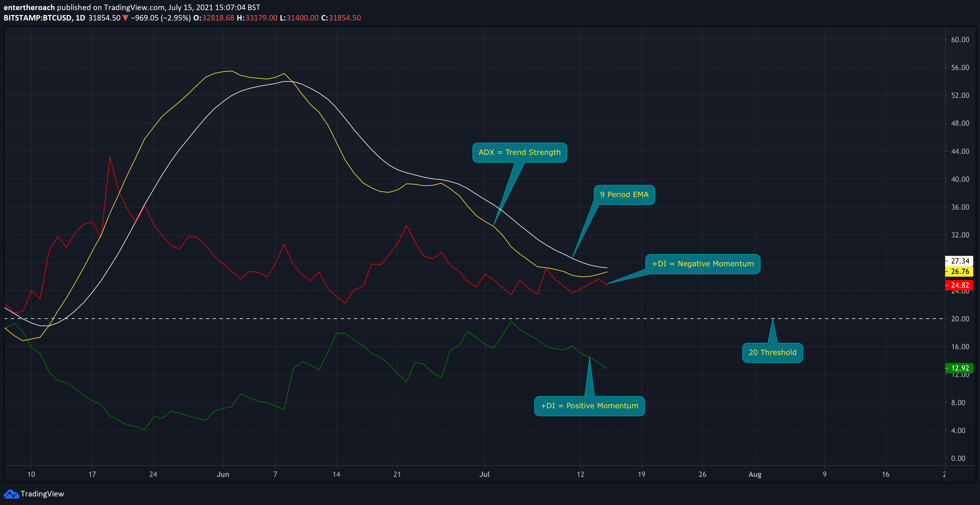Click the 4.00 y-axis label
Screen dimensions: 980x505
pos(958,430)
